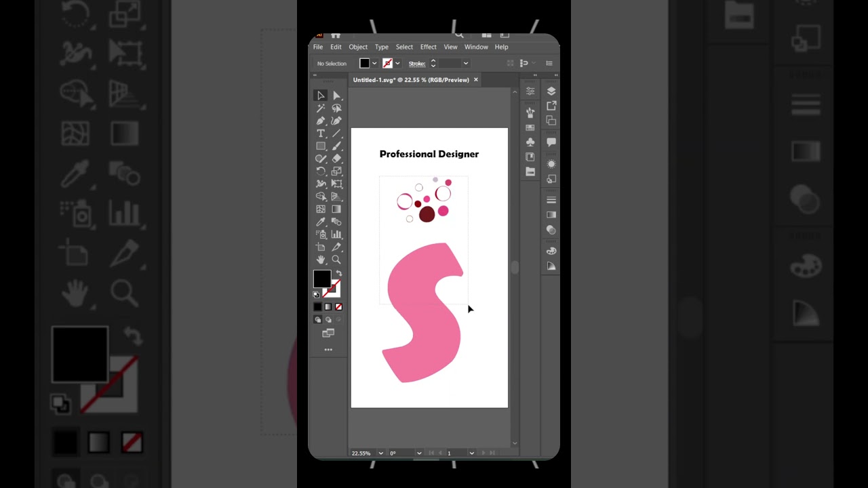Open the Object menu
This screenshot has height=488, width=868.
[x=358, y=47]
